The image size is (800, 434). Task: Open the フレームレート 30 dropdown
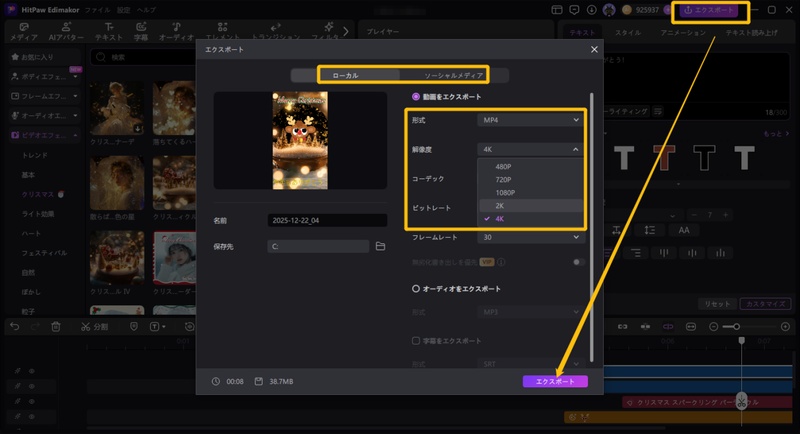coord(531,237)
